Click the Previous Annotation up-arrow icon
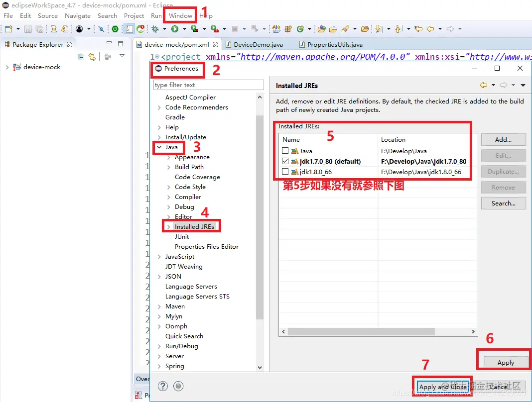Image resolution: width=532 pixels, height=402 pixels. click(x=399, y=29)
